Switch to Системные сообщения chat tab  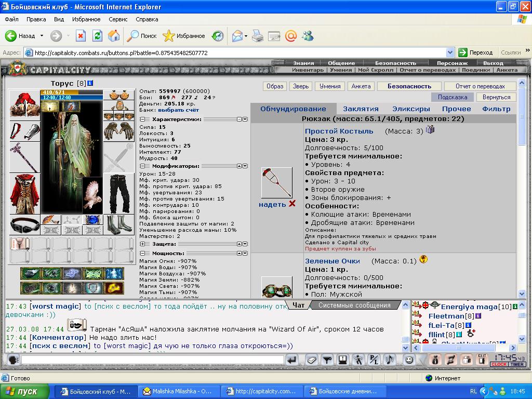pyautogui.click(x=354, y=305)
